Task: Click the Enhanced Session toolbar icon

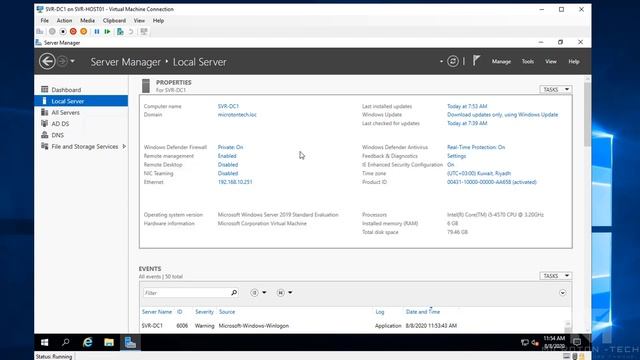Action: click(144, 31)
